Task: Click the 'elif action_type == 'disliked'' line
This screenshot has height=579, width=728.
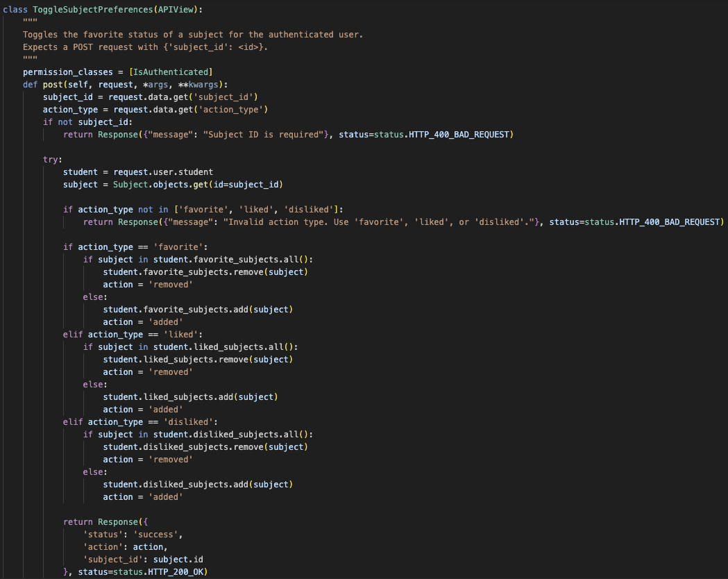Action: tap(141, 422)
